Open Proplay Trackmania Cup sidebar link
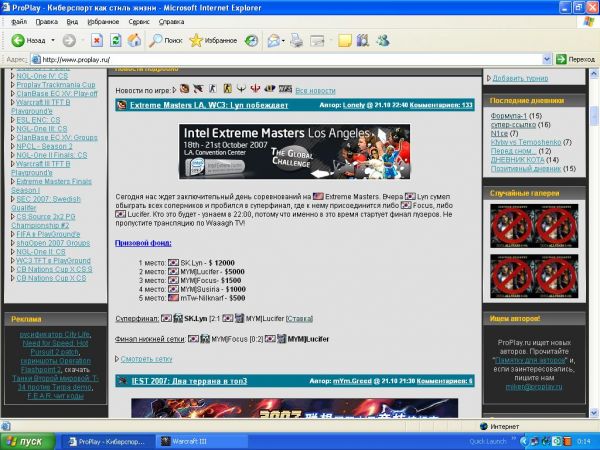600x450 pixels. tap(56, 85)
